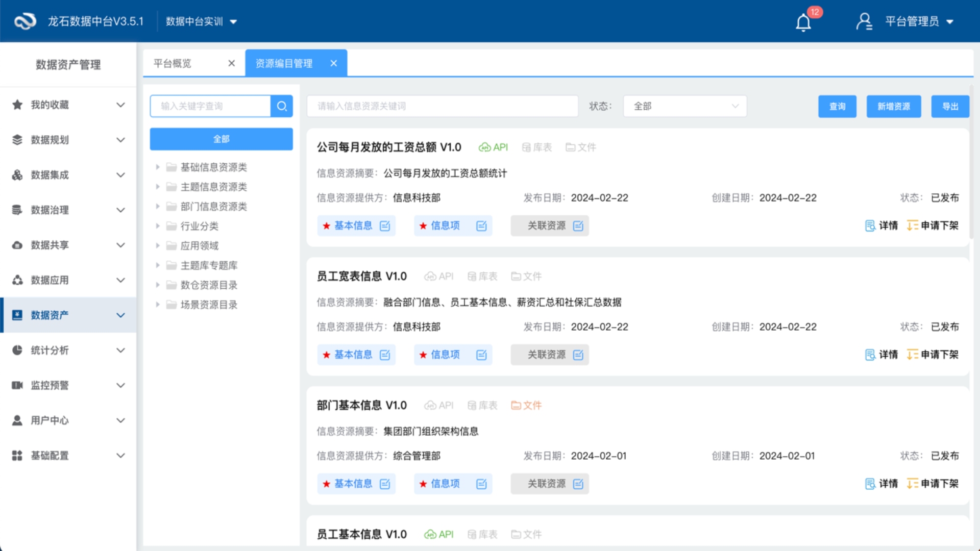
Task: Expand the 基础信息资源类 tree node
Action: click(x=158, y=167)
